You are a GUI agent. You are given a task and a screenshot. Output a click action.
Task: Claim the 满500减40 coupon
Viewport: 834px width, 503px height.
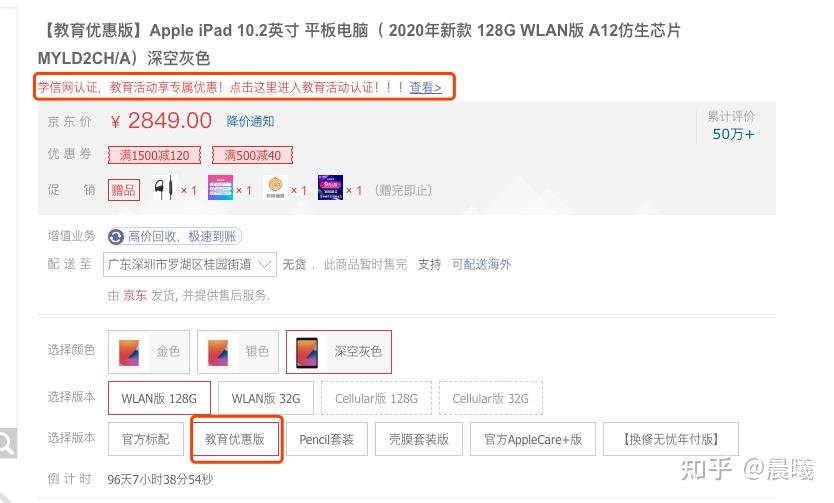[253, 155]
